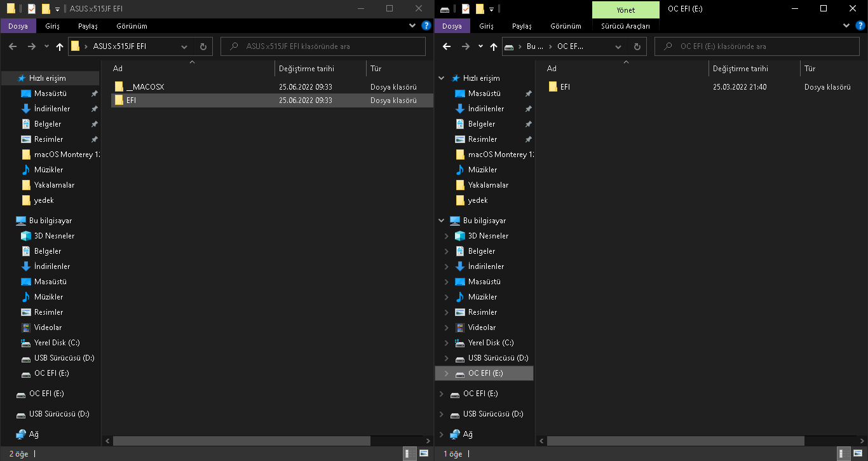
Task: Click New Folder icon in left window title bar
Action: (x=46, y=9)
